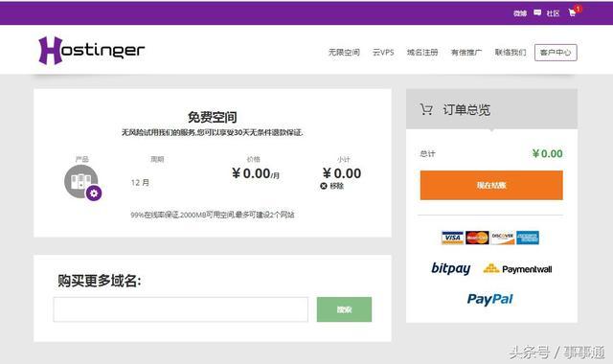Click the 免费空间 heading
This screenshot has height=364, width=613.
click(213, 117)
